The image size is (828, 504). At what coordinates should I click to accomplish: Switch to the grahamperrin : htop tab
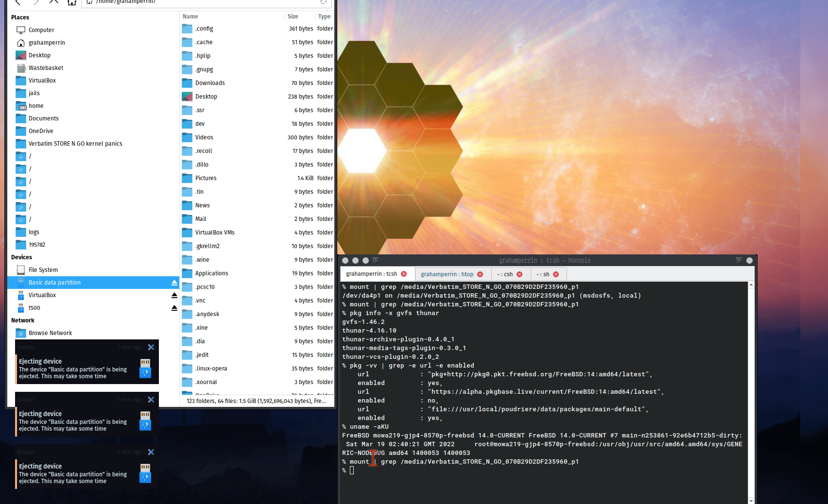pos(447,274)
